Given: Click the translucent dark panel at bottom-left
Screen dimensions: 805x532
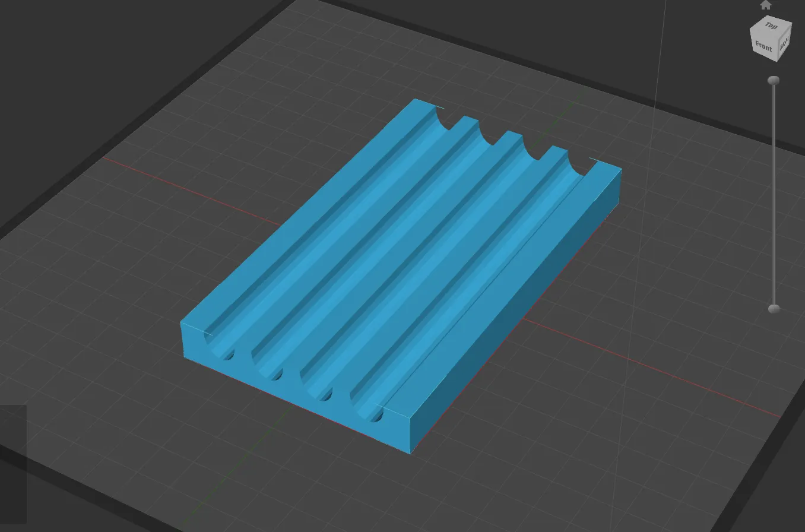Looking at the screenshot, I should tap(13, 464).
